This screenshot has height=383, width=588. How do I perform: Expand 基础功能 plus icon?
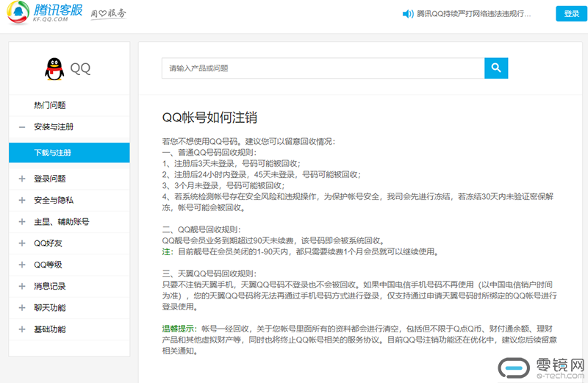point(22,329)
